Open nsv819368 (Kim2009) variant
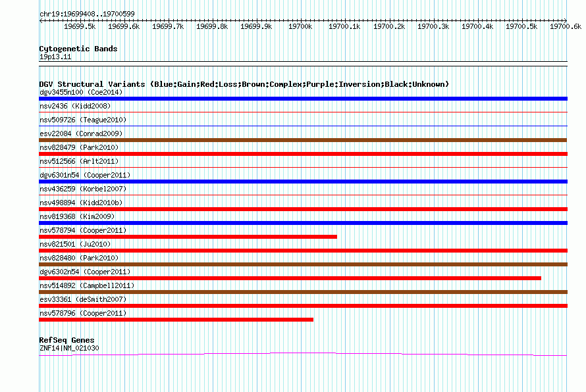The image size is (586, 392). pyautogui.click(x=77, y=216)
